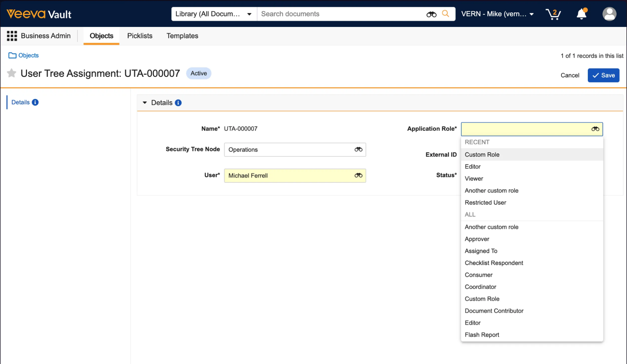Click info icon next to Details section header
The height and width of the screenshot is (364, 627).
pos(178,103)
